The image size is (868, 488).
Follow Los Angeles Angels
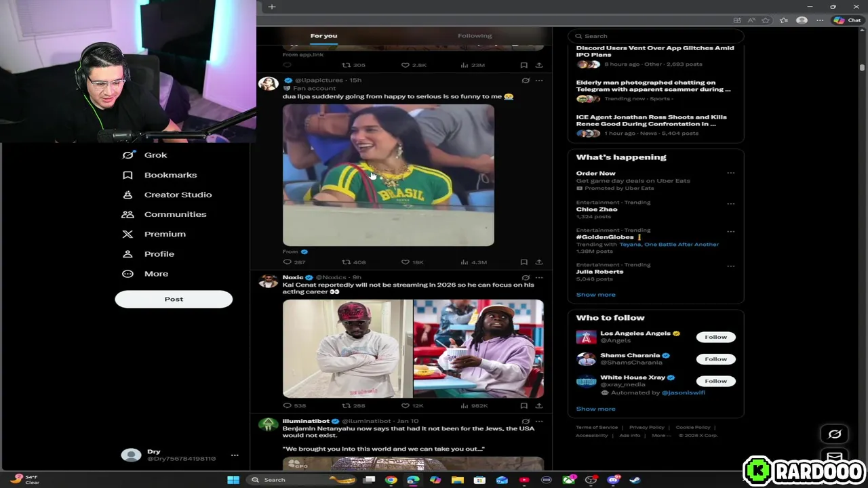point(715,337)
